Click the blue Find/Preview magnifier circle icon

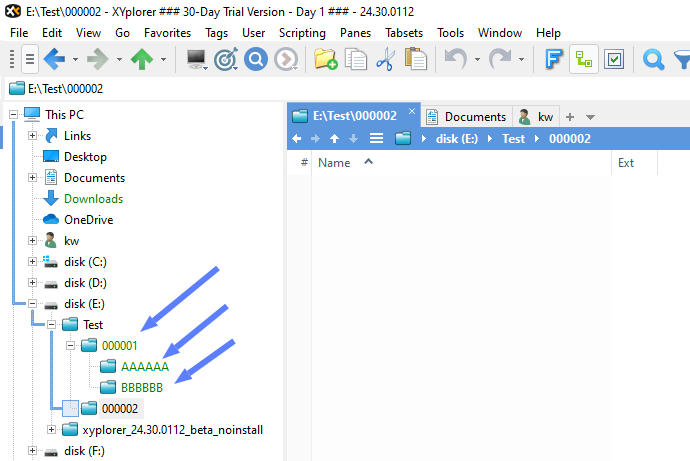coord(256,59)
